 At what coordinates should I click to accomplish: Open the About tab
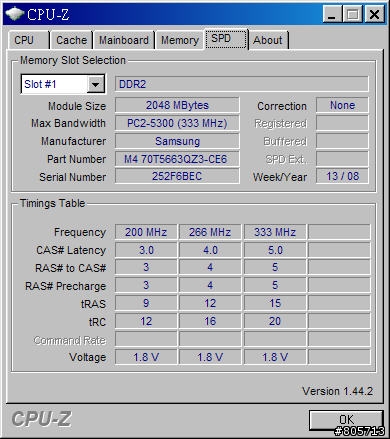pyautogui.click(x=268, y=40)
